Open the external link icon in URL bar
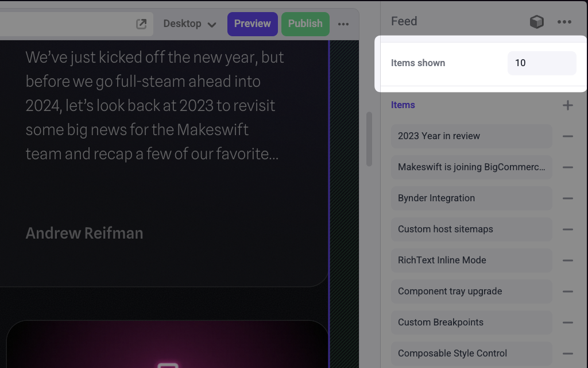The image size is (588, 368). [x=141, y=24]
